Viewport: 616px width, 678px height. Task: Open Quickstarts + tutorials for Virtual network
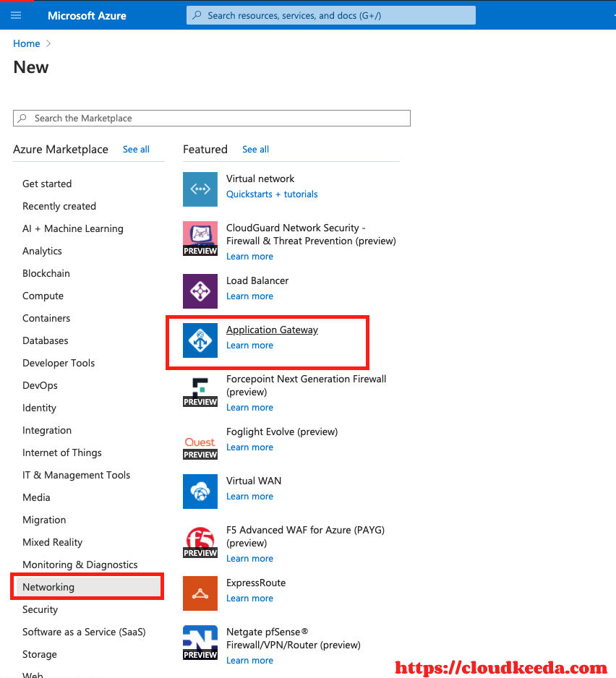[272, 194]
